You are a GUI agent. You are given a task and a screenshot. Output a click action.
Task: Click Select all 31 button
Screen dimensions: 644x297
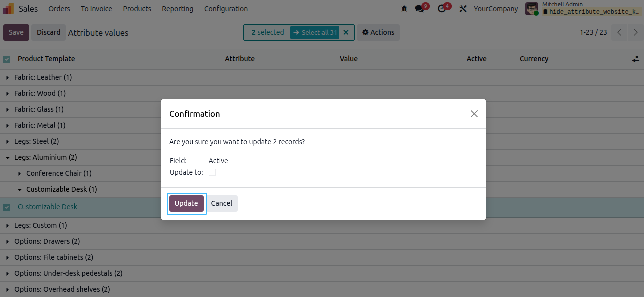coord(314,32)
